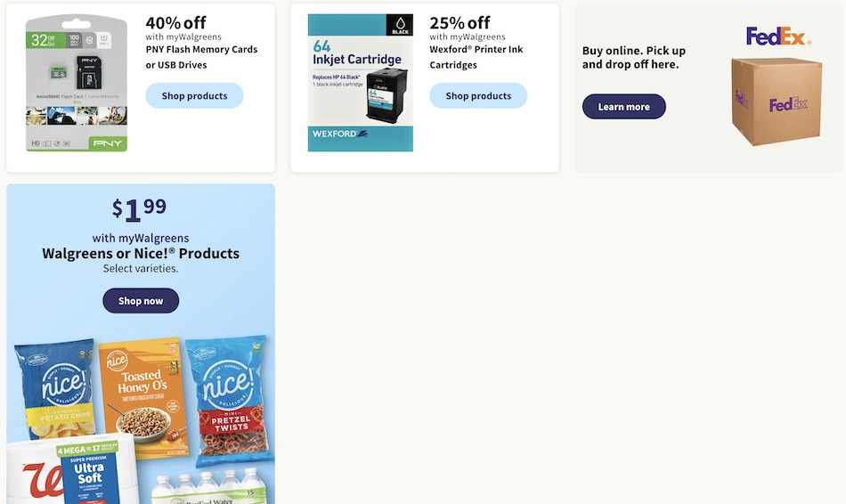The height and width of the screenshot is (504, 846).
Task: Click the FedEx logo
Action: [x=778, y=37]
